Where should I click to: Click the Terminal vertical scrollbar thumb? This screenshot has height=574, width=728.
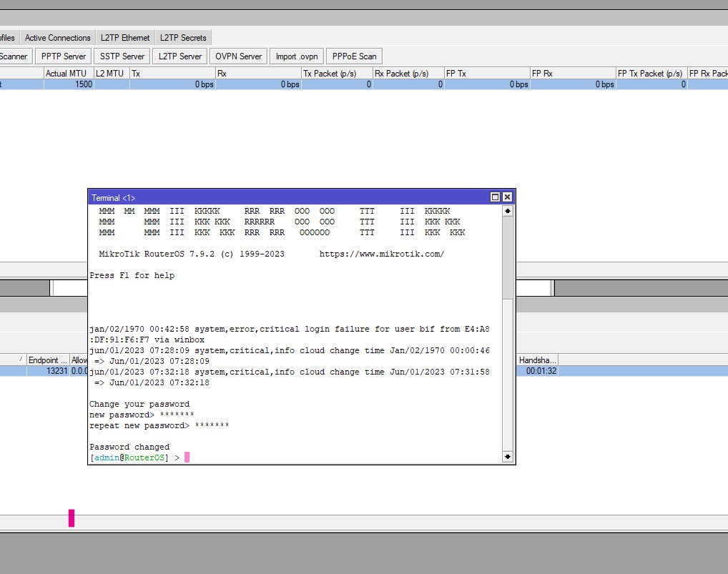[508, 257]
